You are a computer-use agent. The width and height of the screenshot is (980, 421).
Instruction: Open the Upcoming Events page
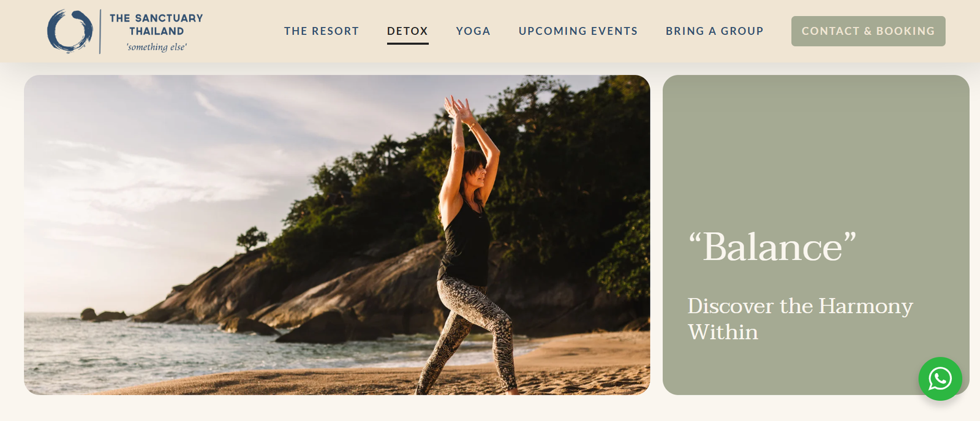pos(578,31)
